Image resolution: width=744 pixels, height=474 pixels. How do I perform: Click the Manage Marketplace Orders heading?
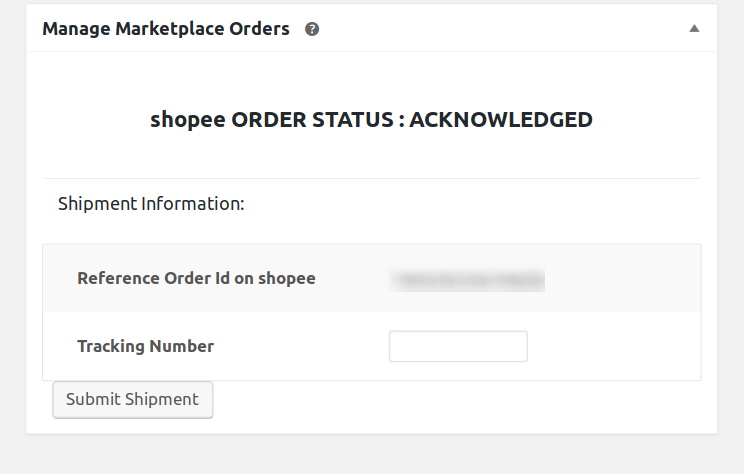coord(166,29)
